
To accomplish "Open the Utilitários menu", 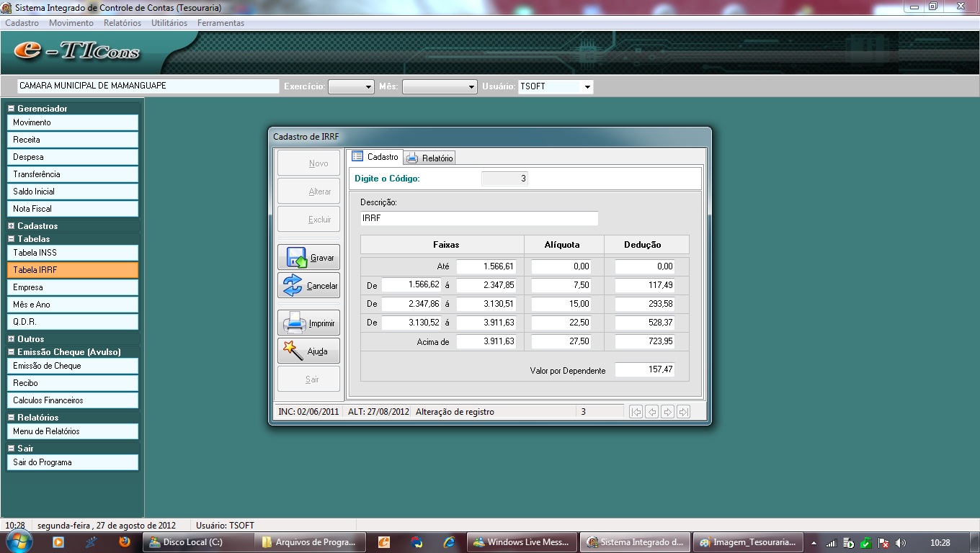I will tap(169, 23).
